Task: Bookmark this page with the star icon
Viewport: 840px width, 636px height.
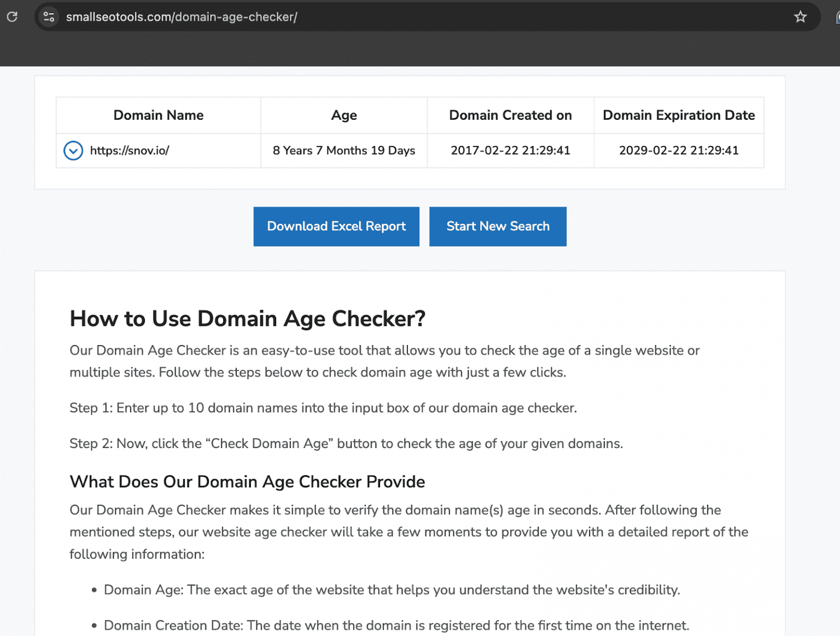Action: point(800,17)
